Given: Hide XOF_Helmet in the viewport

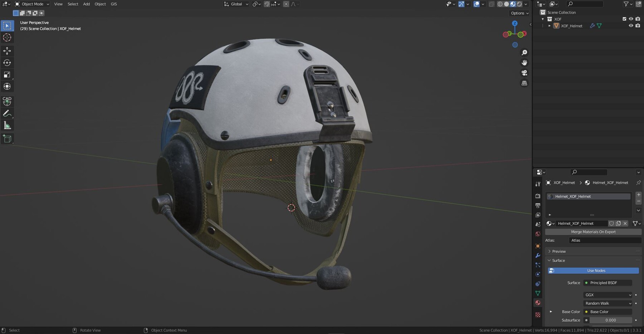Looking at the screenshot, I should (631, 25).
